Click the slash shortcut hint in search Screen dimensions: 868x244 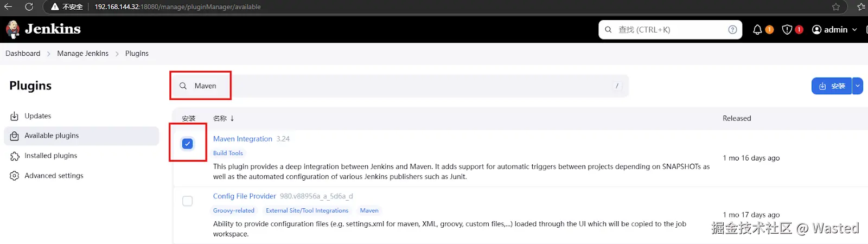pos(617,86)
